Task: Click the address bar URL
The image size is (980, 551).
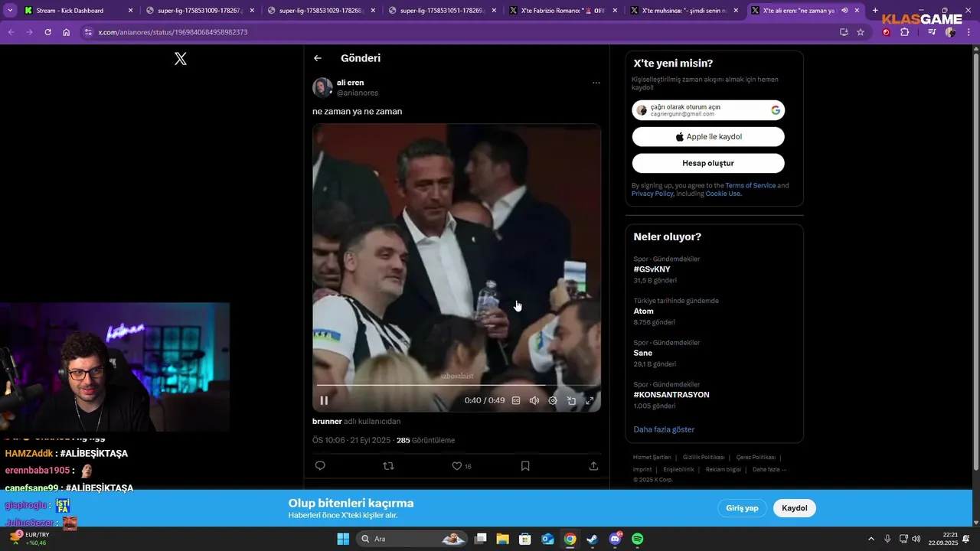Action: [x=173, y=32]
